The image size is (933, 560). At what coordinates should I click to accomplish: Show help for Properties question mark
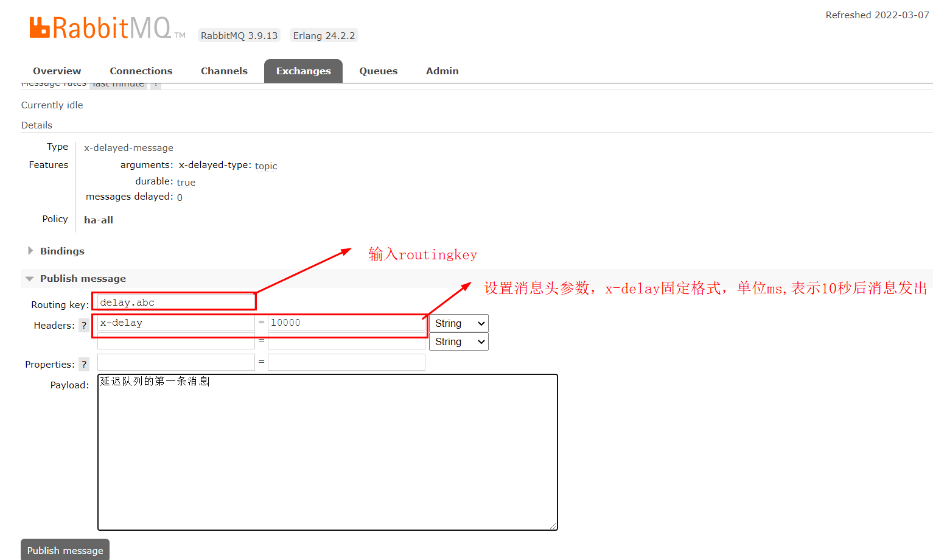click(x=84, y=364)
